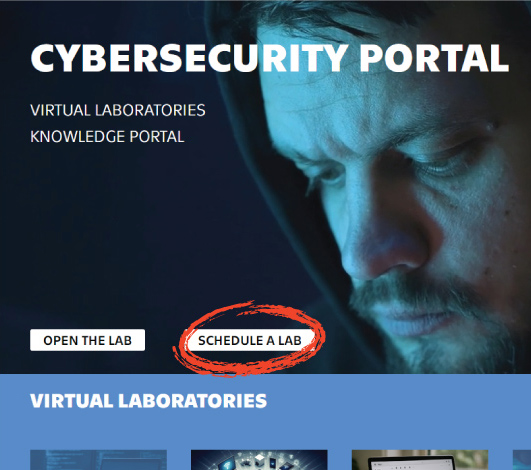Screen dimensions: 531x470
Task: Open the code screen lab thumbnail
Action: coord(98,460)
